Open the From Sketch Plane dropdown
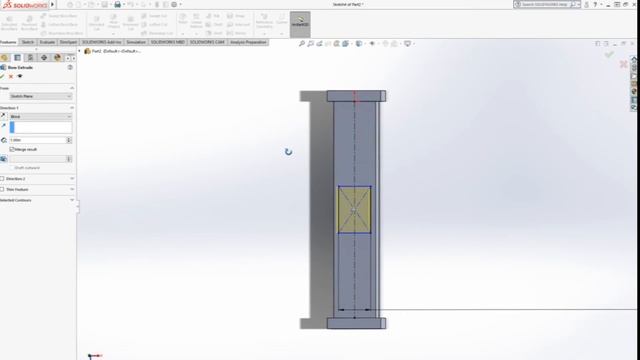Viewport: 640px width, 360px height. 40,96
